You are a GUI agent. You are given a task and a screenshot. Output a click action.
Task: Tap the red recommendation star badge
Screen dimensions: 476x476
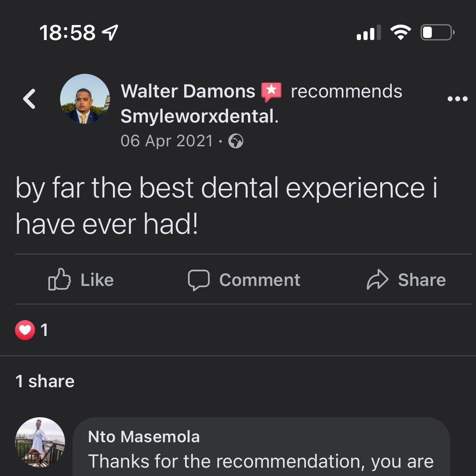pos(271,92)
